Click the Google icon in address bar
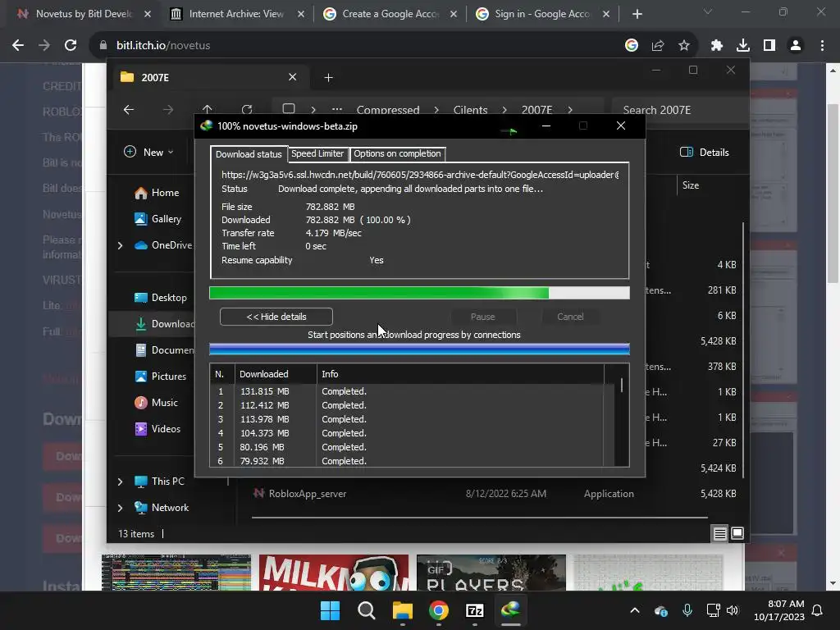Viewport: 840px width, 630px height. 631,46
